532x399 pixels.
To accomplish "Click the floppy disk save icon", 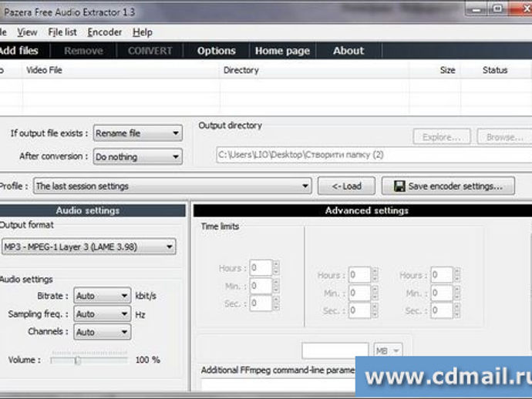I will 399,186.
